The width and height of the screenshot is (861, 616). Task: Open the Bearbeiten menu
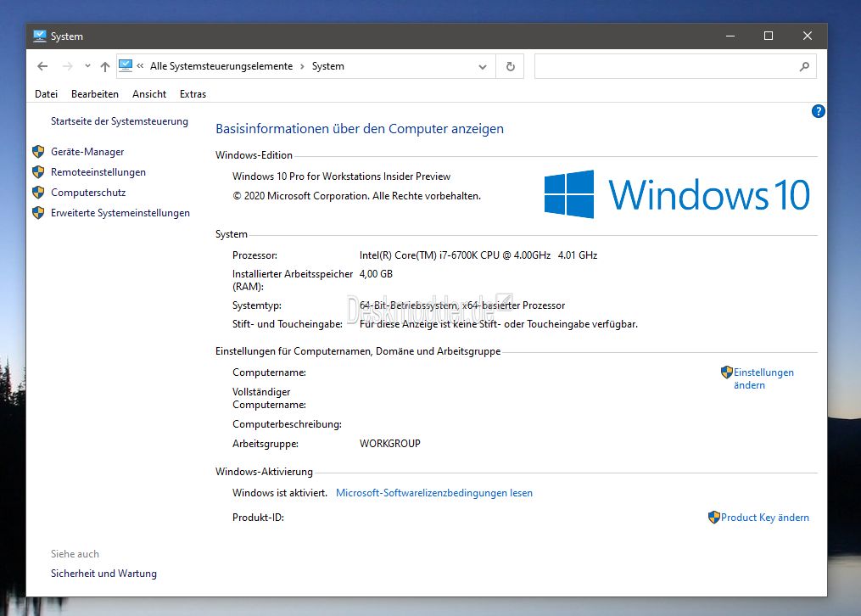(x=95, y=94)
